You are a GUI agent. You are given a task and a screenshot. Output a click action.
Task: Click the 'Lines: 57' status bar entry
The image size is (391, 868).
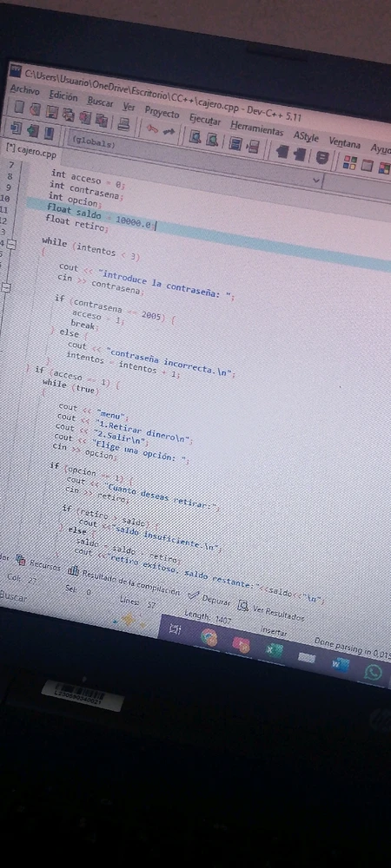point(137,603)
